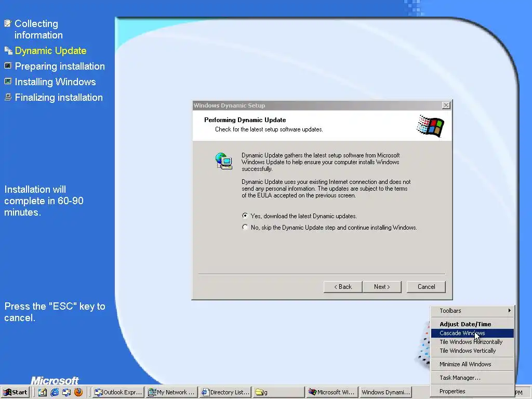Click the Show Desktop quick launch icon
Image resolution: width=532 pixels, height=399 pixels.
(x=43, y=392)
